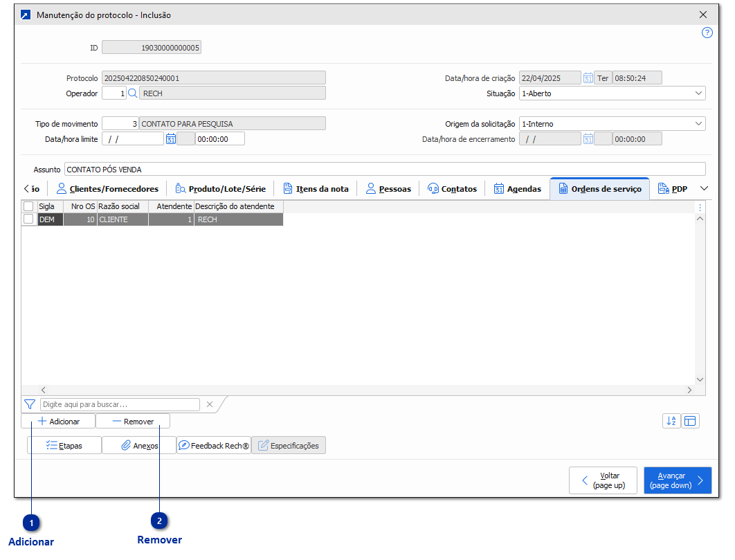Click the Protocolo field value
This screenshot has height=560, width=735.
(x=214, y=78)
